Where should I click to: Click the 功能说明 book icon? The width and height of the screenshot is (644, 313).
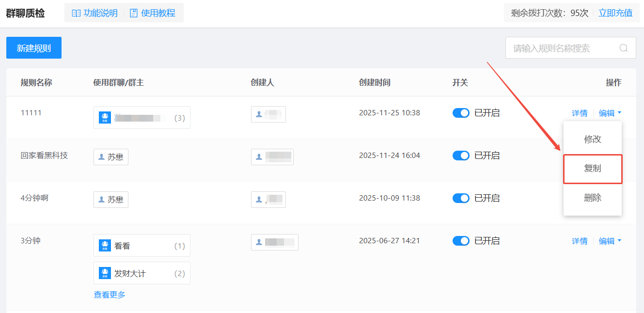pyautogui.click(x=76, y=13)
